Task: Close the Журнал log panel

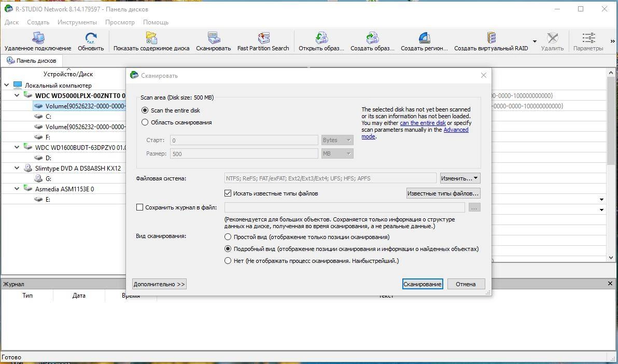Action: coord(610,284)
